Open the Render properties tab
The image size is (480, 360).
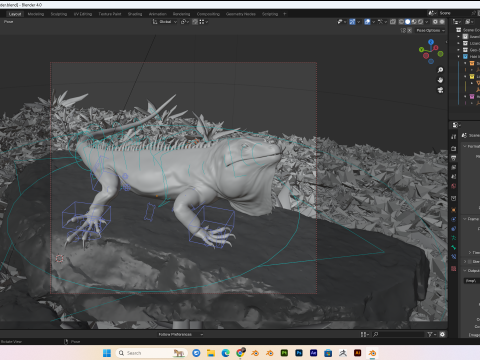[x=454, y=148]
